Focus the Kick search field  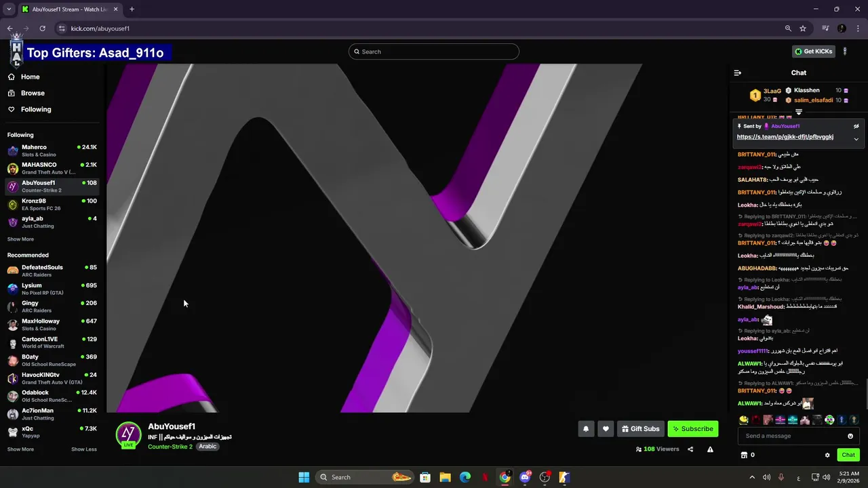[x=434, y=52]
